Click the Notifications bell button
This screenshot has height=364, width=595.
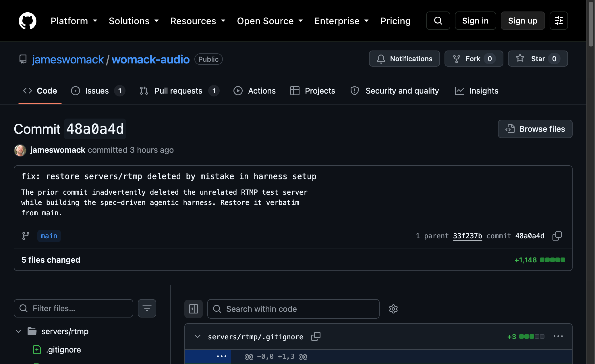[404, 59]
